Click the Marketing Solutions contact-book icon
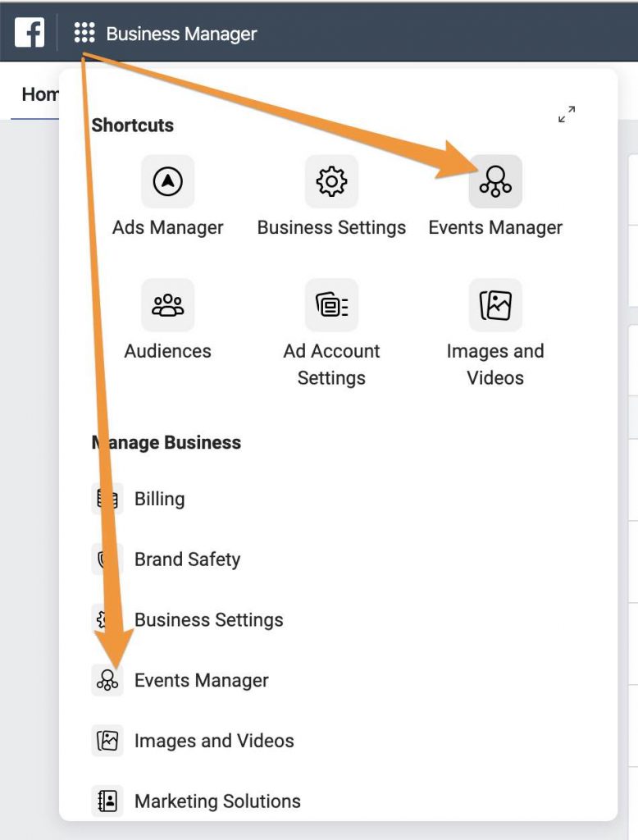 [107, 801]
